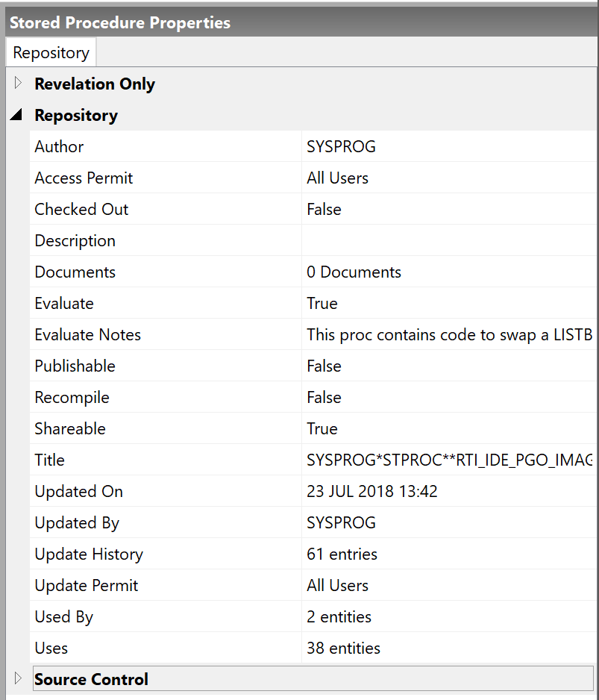Expand the Source Control section
The width and height of the screenshot is (599, 700).
click(19, 678)
